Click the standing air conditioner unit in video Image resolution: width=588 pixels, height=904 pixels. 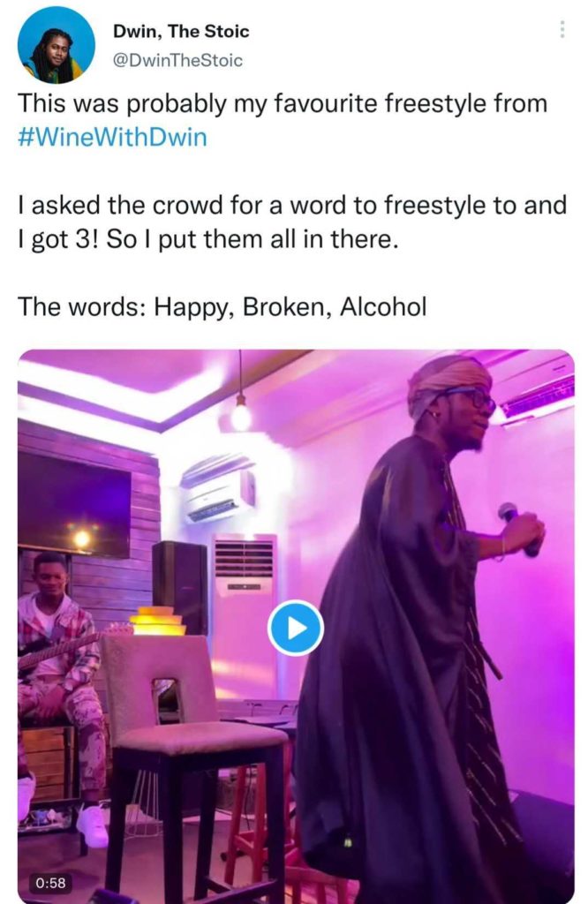click(x=243, y=600)
